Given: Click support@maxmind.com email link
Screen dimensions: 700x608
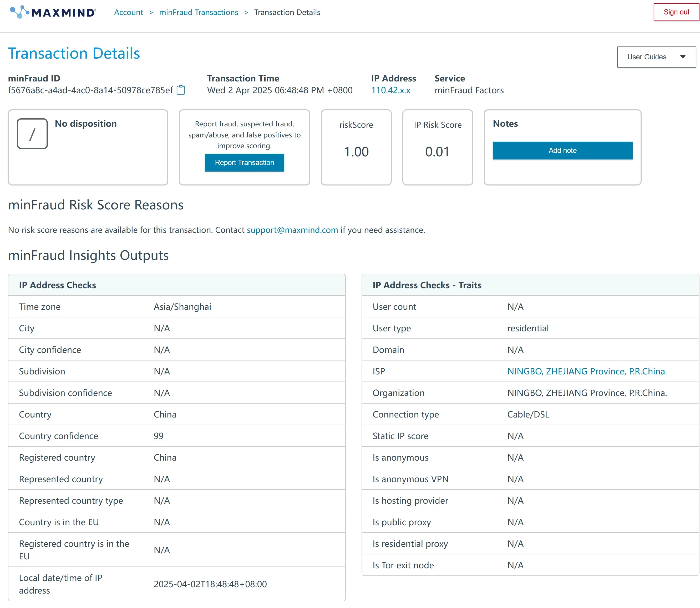Looking at the screenshot, I should (x=292, y=230).
